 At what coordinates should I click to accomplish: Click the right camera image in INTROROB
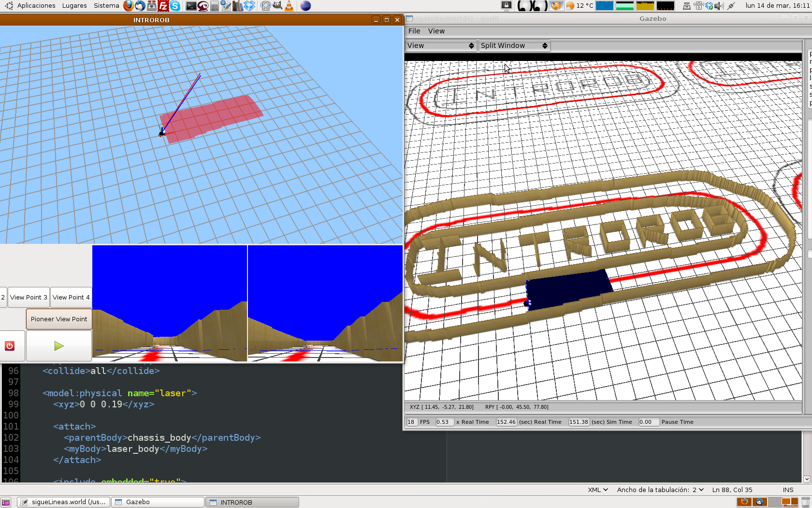[325, 303]
